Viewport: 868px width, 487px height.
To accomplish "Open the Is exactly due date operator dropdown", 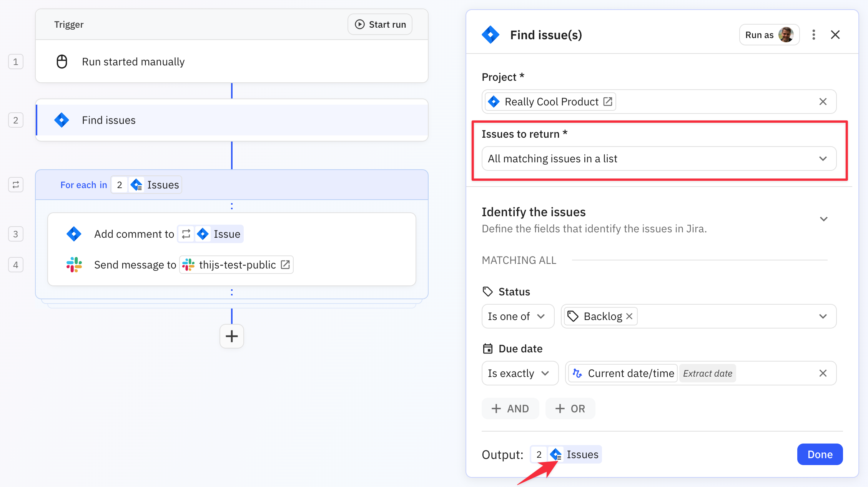I will [520, 373].
